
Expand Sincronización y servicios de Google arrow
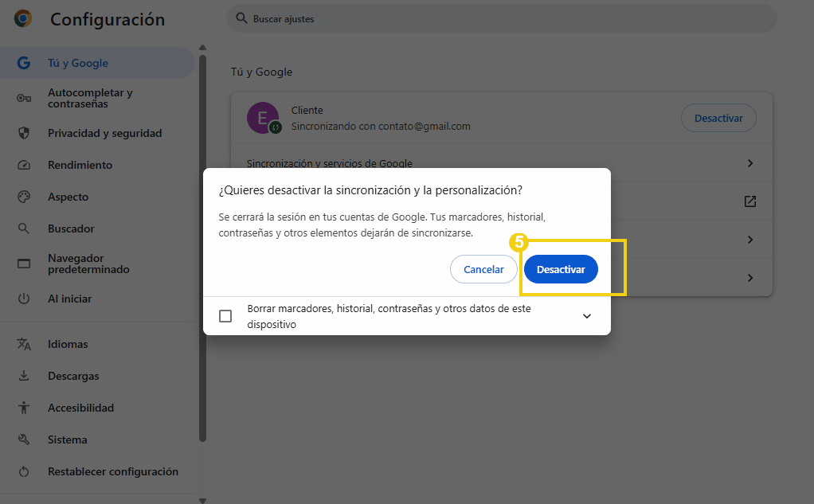pos(749,163)
